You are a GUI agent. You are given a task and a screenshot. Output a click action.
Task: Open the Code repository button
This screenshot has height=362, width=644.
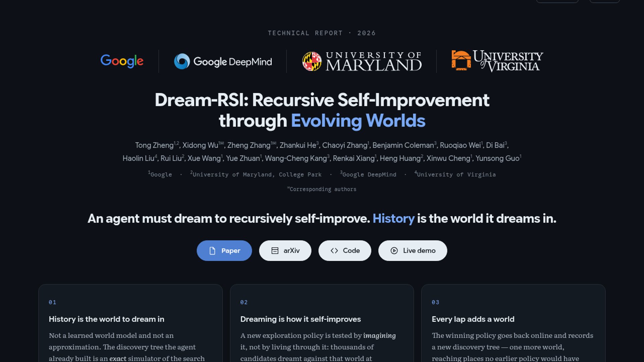click(x=345, y=251)
